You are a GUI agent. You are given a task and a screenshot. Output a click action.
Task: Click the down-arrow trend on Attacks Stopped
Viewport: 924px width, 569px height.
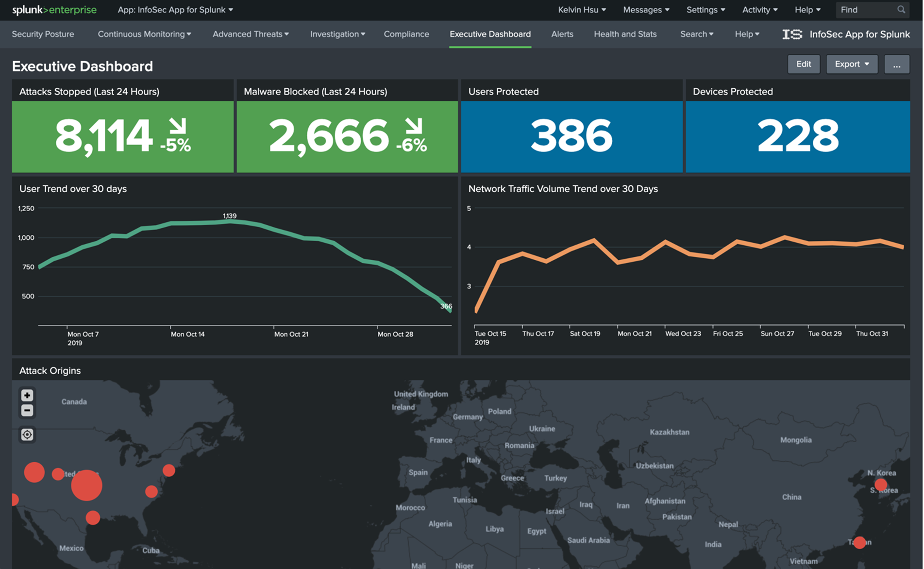point(178,125)
